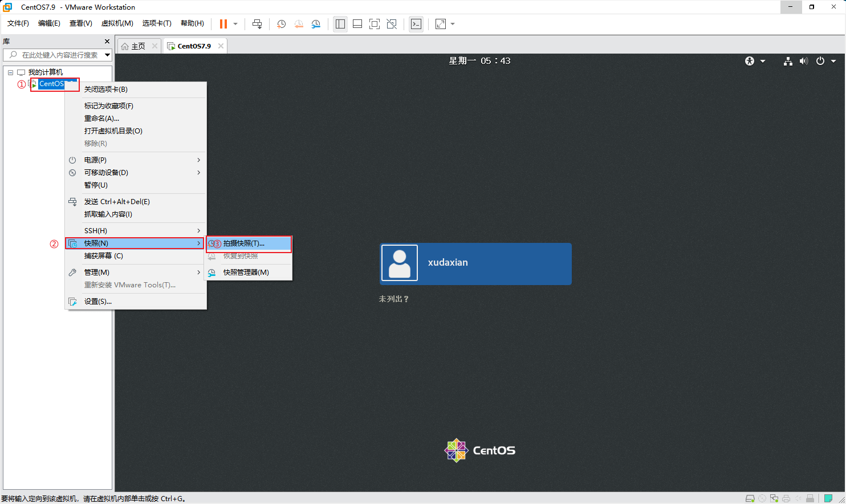Click the revert to snapshot toolbar icon
This screenshot has height=504, width=846.
tap(299, 24)
